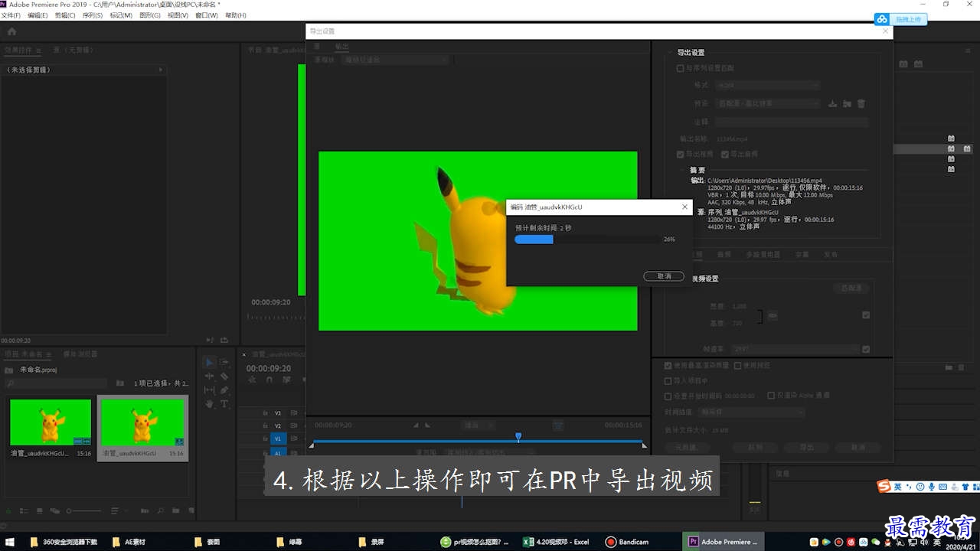Viewport: 980px width, 551px height.
Task: Toggle render alpha channel only checkbox
Action: click(x=771, y=396)
